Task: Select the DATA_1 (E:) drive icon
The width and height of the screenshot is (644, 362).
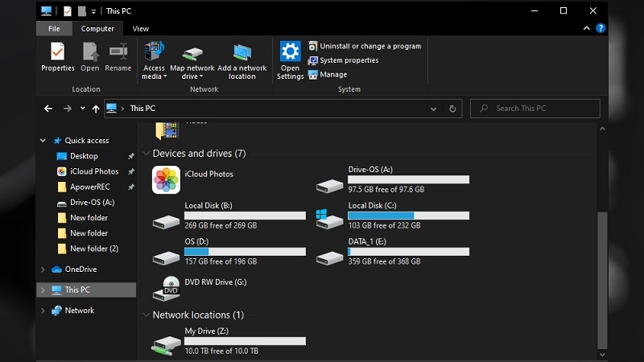Action: (x=329, y=257)
